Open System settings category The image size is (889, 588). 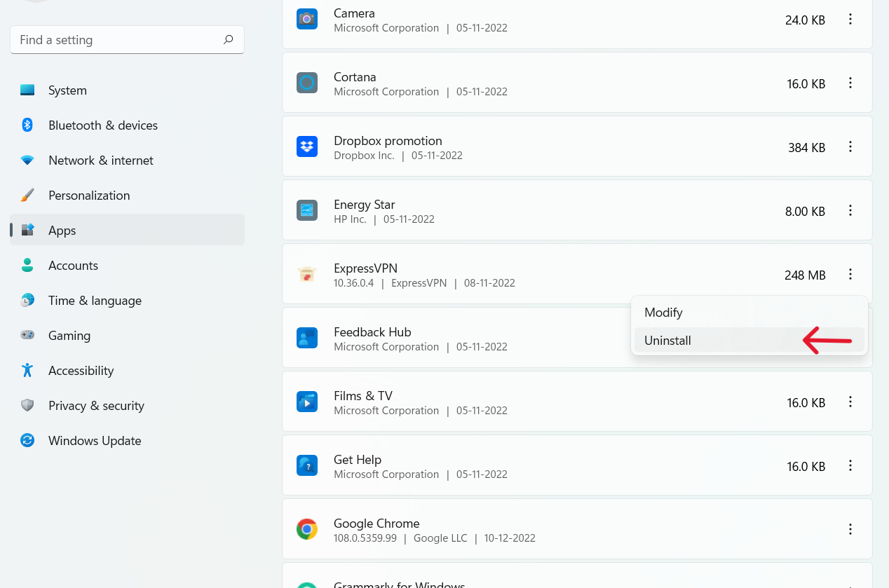(x=67, y=90)
